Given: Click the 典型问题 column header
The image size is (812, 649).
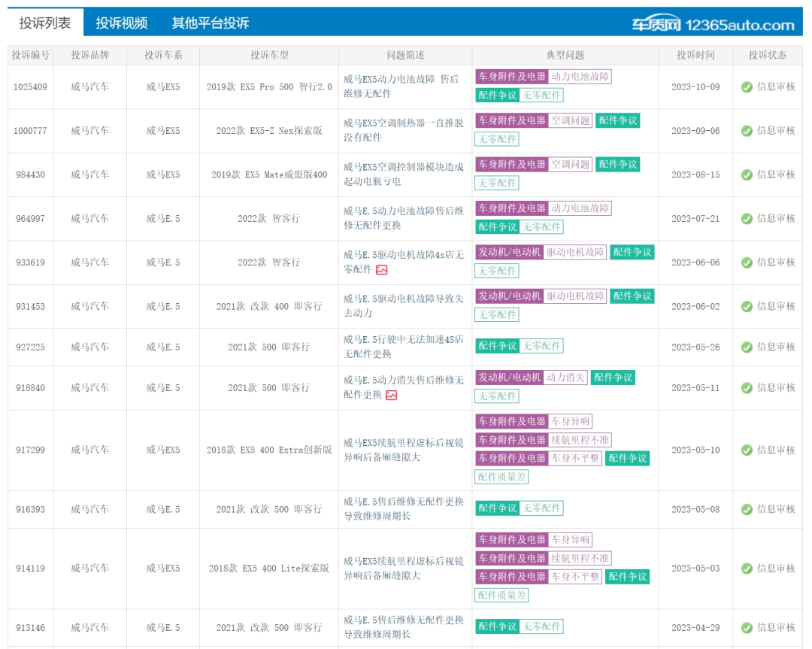Looking at the screenshot, I should pyautogui.click(x=565, y=56).
